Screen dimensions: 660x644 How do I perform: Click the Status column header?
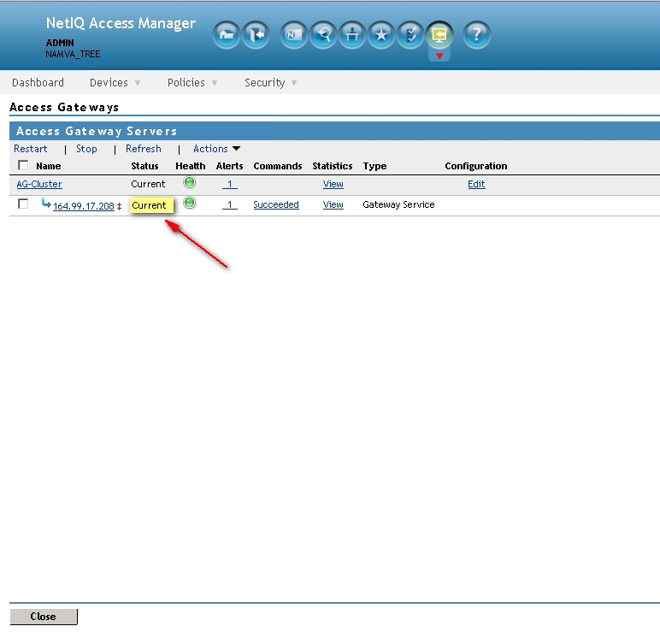pyautogui.click(x=144, y=166)
